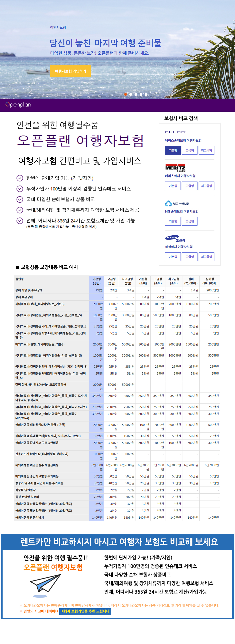The height and width of the screenshot is (644, 235).
Task: Open the 에이스손해보험 여행자보험 link
Action: click(183, 140)
